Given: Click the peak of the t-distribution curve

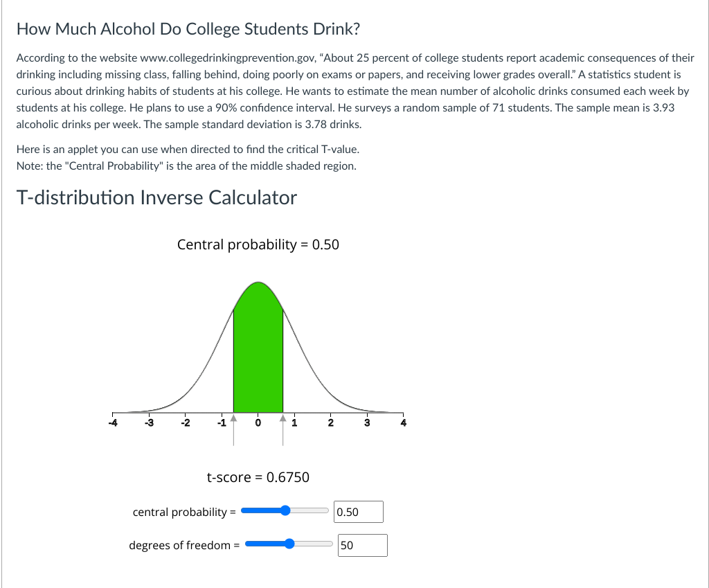Looking at the screenshot, I should pos(258,283).
